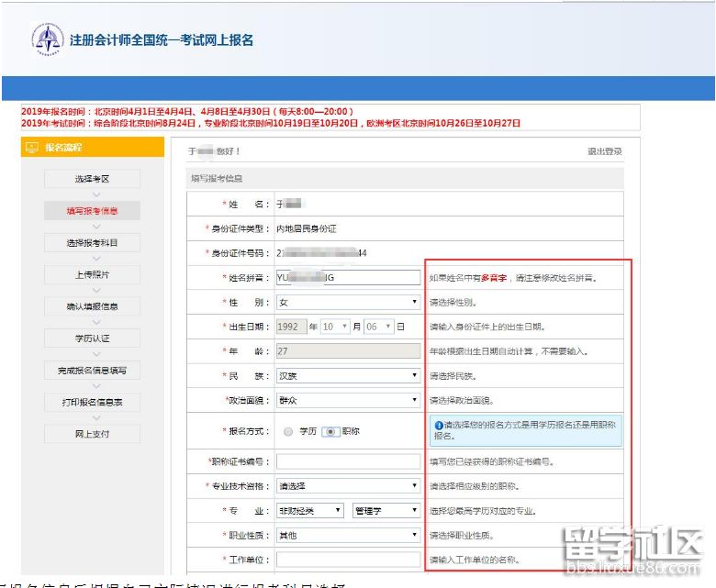Screen dimensions: 716x588
Task: Go to 选择考区 step in sidebar
Action: (x=93, y=179)
